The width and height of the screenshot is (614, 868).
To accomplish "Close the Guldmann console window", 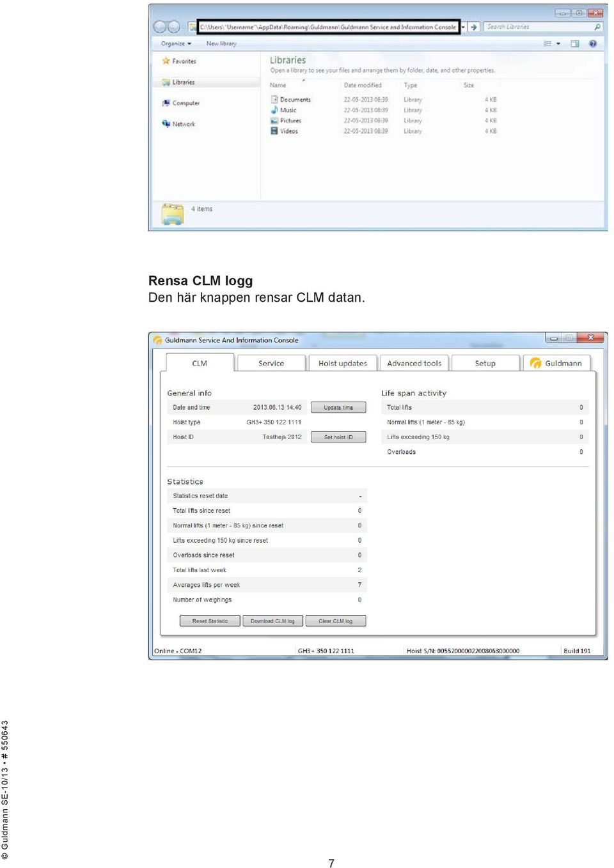I will tap(590, 338).
